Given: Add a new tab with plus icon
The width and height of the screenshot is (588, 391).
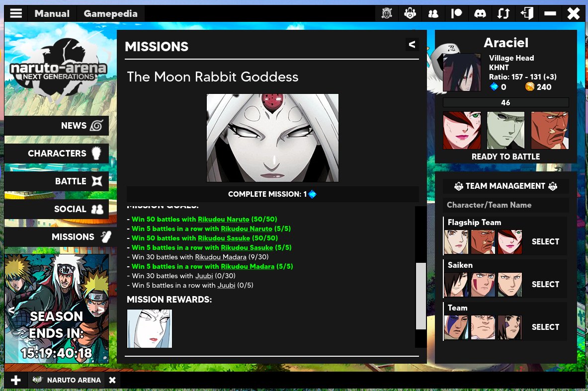Looking at the screenshot, I should click(x=16, y=380).
